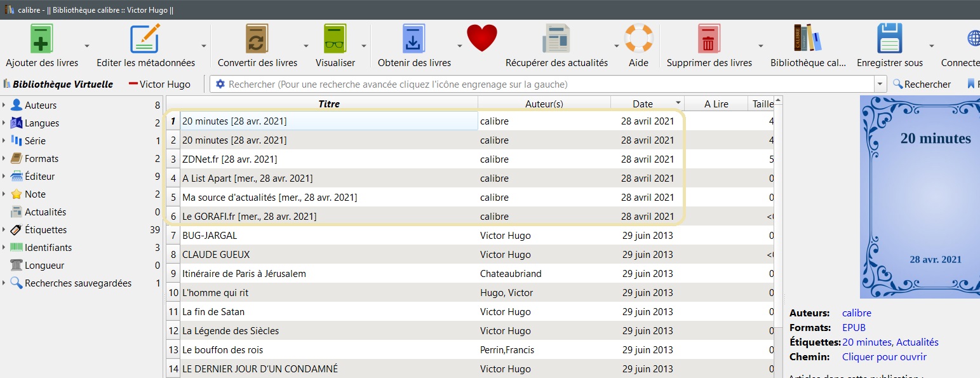Click Cliquer pour ouvrir path link

pos(884,357)
